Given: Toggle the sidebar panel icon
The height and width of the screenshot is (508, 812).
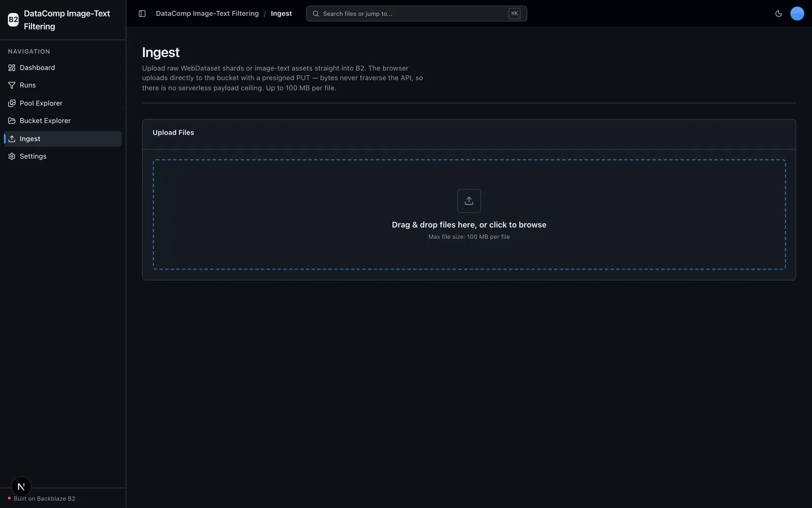Looking at the screenshot, I should [142, 14].
